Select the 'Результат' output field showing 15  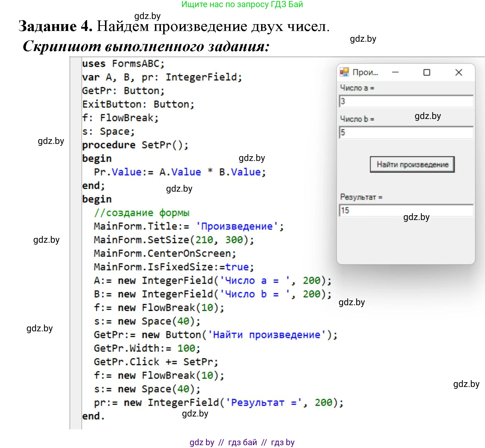point(406,211)
